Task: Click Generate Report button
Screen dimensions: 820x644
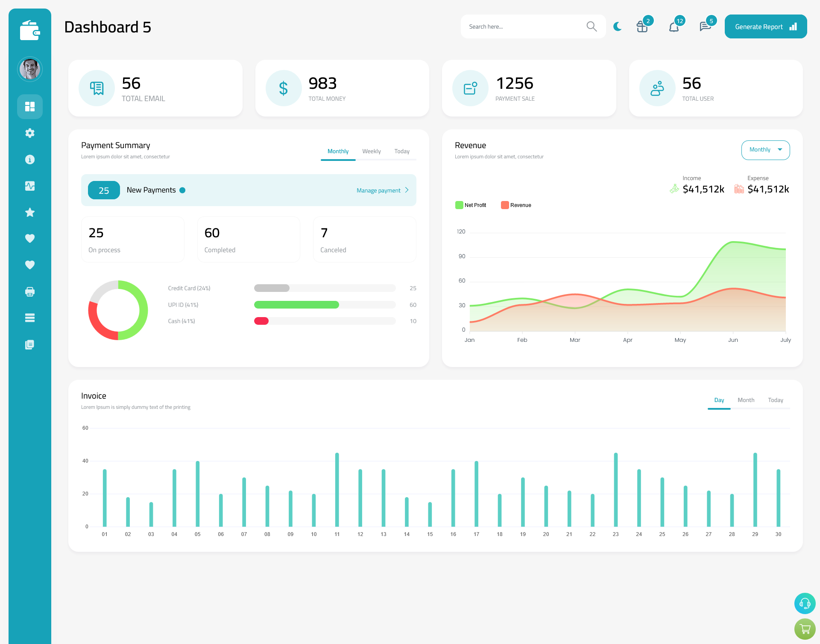Action: [x=765, y=26]
